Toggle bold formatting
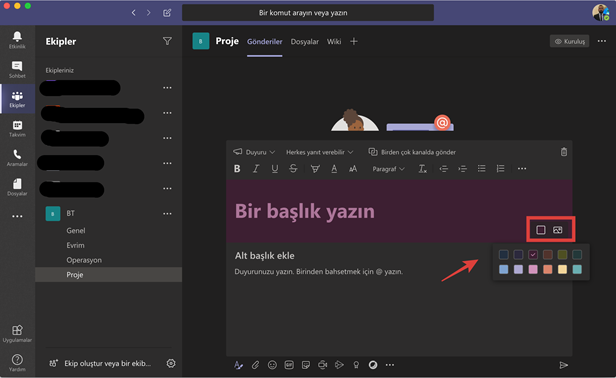616x378 pixels. click(x=237, y=169)
